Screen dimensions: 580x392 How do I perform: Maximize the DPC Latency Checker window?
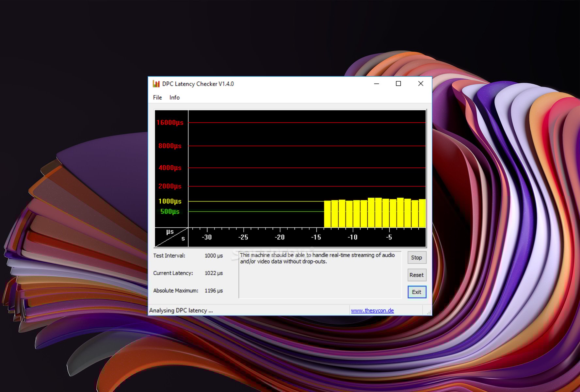click(398, 84)
